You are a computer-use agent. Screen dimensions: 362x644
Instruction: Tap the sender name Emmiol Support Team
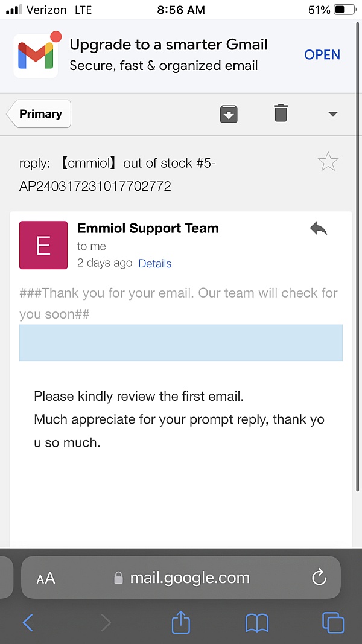pyautogui.click(x=148, y=228)
